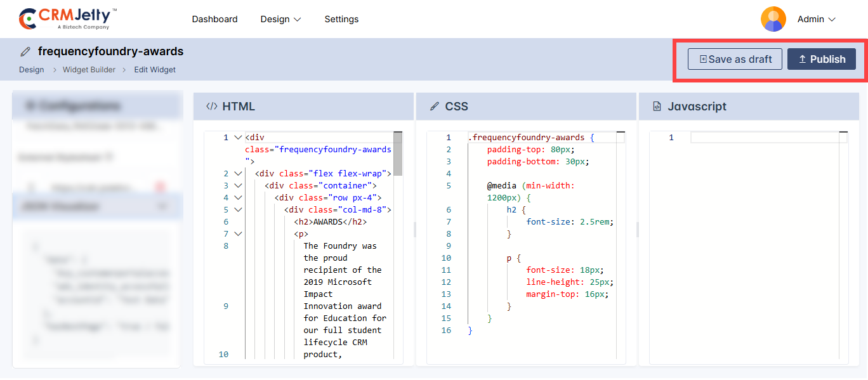Click the Javascript file icon
Screen dimensions: 868x380
(x=657, y=107)
